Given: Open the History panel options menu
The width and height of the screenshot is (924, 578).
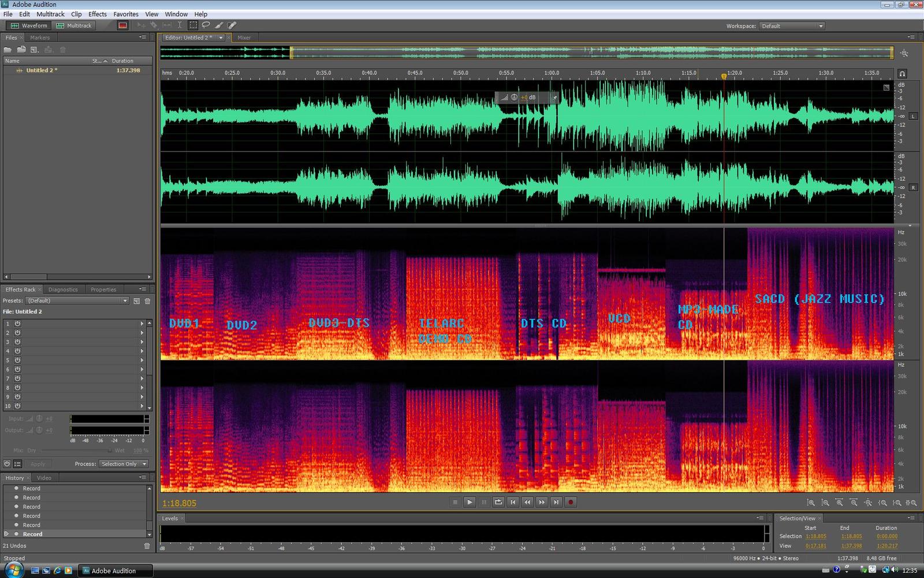Looking at the screenshot, I should pyautogui.click(x=142, y=477).
